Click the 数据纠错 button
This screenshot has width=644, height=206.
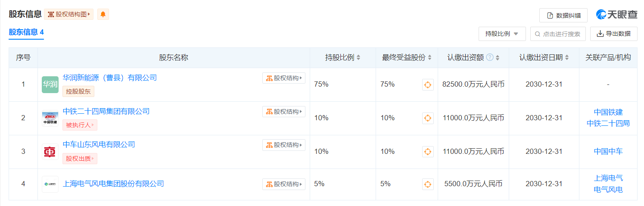563,16
